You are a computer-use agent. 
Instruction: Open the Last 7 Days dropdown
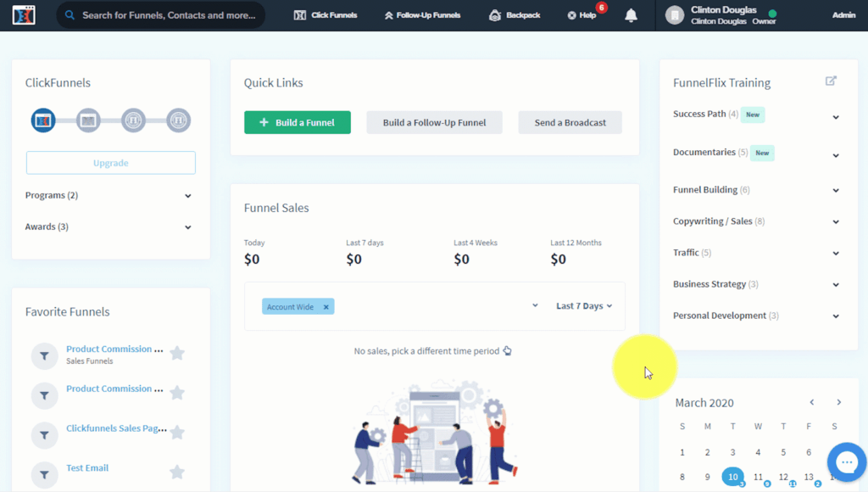click(584, 306)
